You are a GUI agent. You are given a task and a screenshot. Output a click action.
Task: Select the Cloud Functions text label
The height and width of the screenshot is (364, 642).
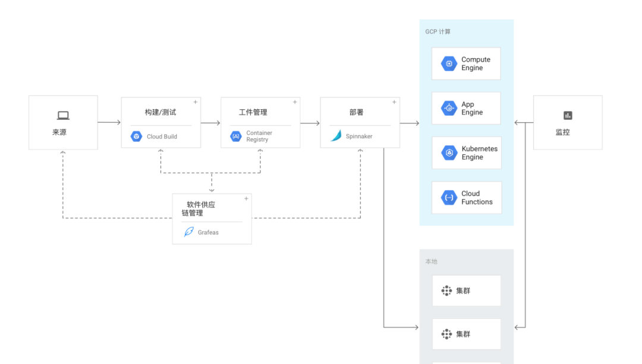coord(477,198)
